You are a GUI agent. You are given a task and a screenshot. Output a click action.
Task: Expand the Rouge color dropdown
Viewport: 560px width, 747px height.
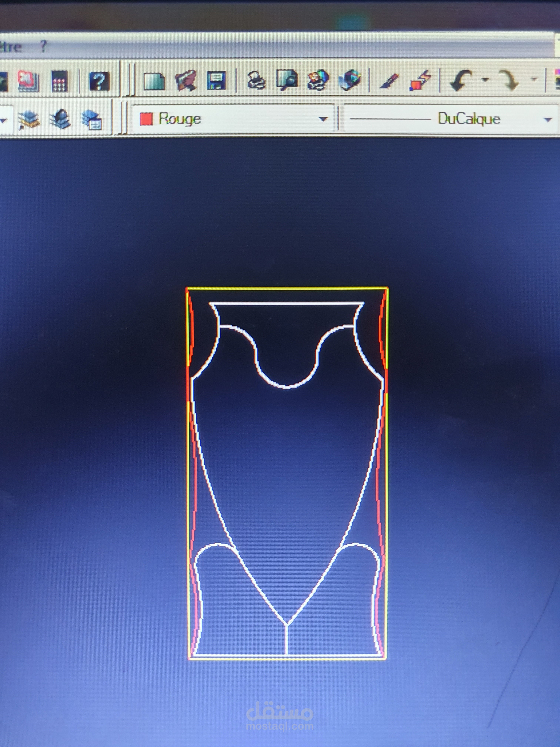(x=323, y=119)
